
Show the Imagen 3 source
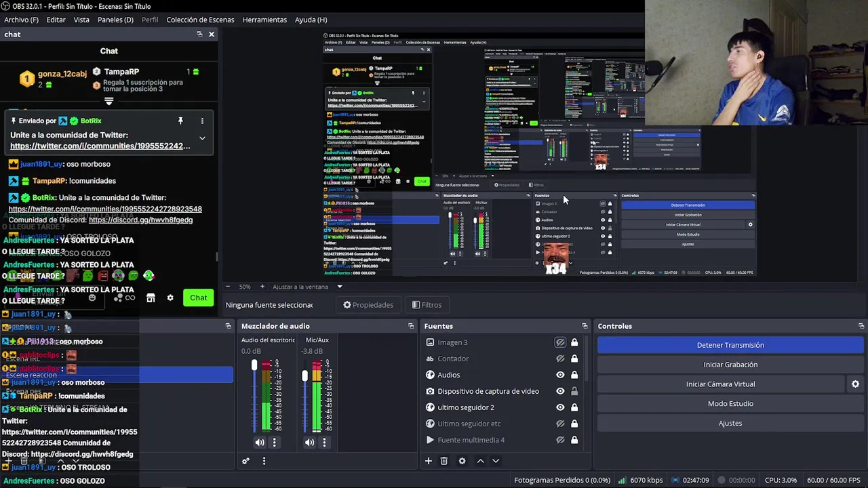[560, 342]
